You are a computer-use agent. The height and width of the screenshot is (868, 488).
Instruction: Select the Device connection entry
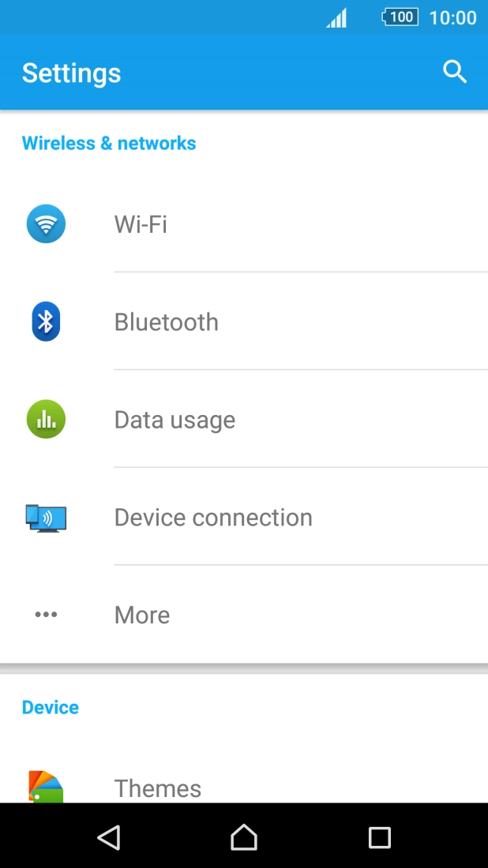237,518
